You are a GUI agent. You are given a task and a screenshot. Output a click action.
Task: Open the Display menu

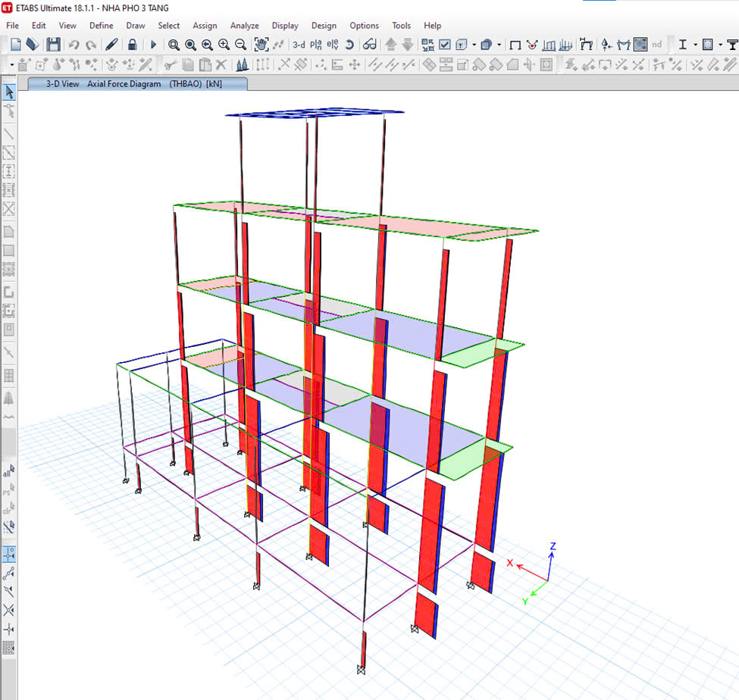point(285,26)
